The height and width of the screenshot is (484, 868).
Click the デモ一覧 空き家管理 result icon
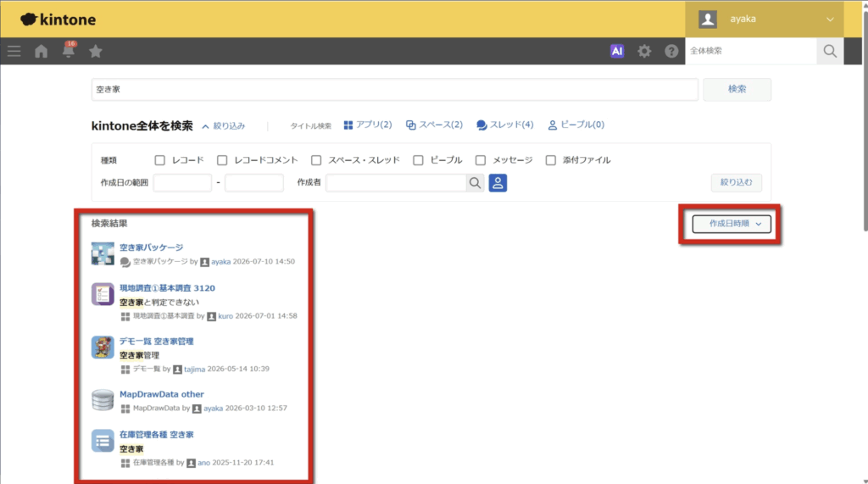pos(103,348)
